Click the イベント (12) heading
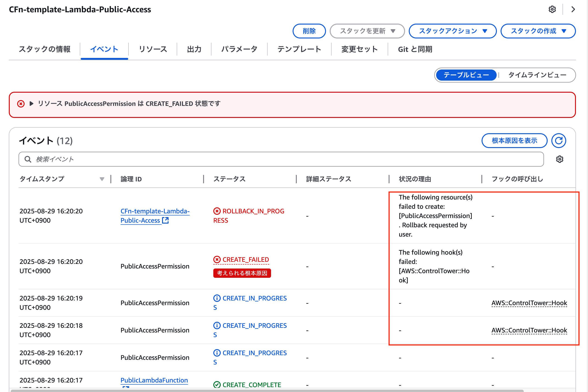The height and width of the screenshot is (392, 588). point(46,140)
